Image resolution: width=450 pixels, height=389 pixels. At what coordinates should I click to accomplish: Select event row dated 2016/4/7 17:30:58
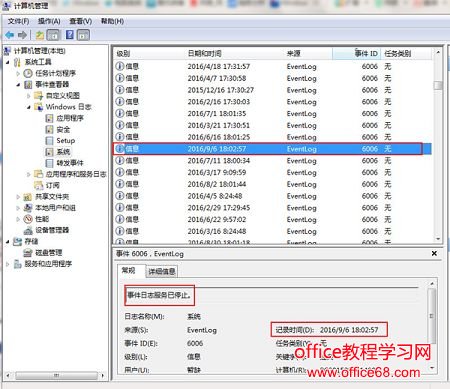[x=273, y=78]
